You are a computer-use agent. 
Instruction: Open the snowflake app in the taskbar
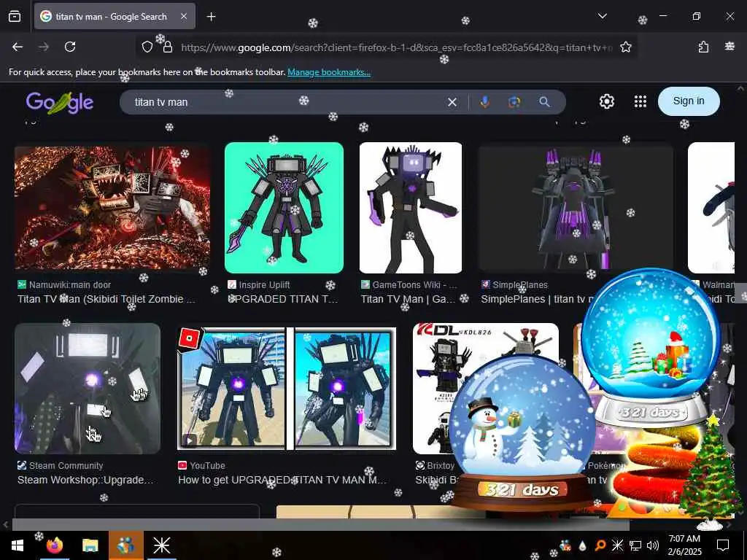tap(161, 545)
